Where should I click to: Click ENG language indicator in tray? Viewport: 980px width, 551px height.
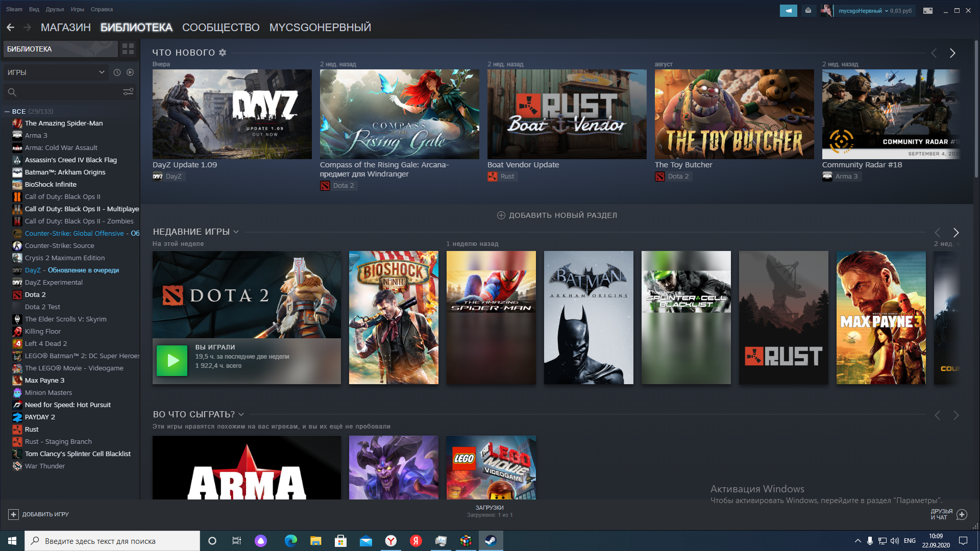(910, 541)
